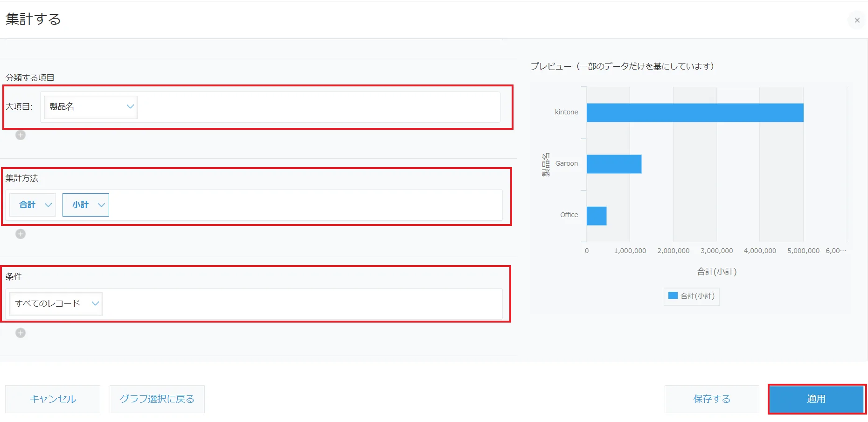Open the 小計 field dropdown

(86, 205)
